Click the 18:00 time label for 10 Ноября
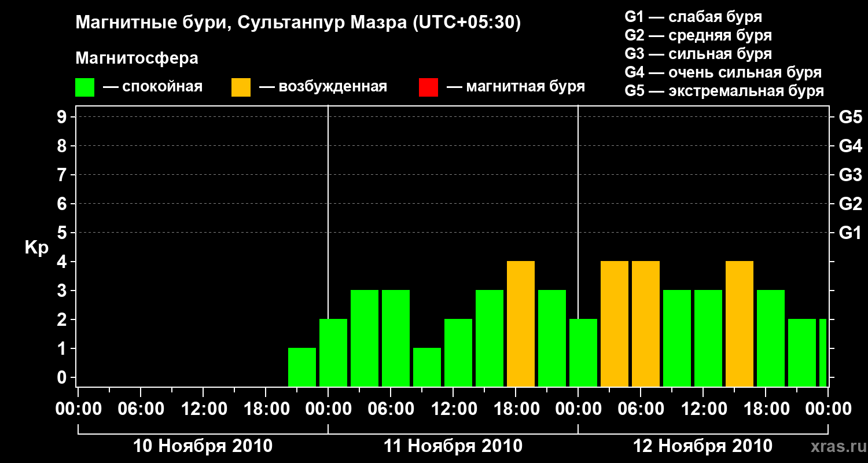This screenshot has height=463, width=868. 266,409
